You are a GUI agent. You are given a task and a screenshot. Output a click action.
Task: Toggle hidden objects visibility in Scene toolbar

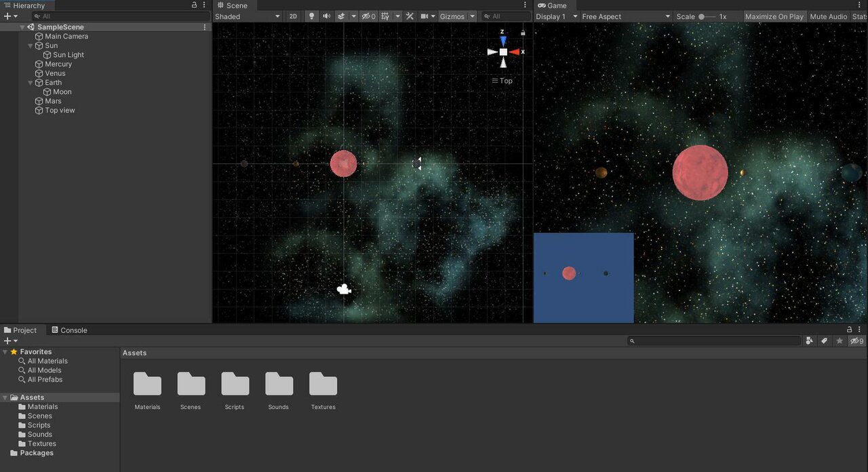tap(369, 16)
